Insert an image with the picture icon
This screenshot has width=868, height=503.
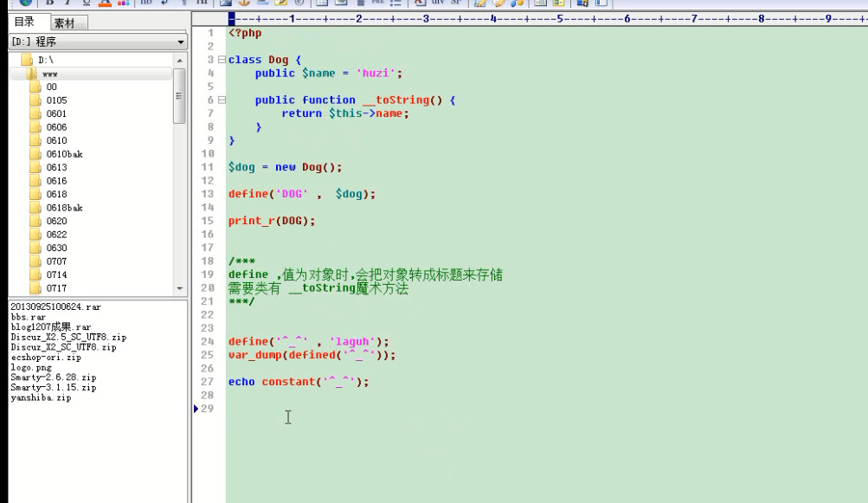(x=224, y=4)
